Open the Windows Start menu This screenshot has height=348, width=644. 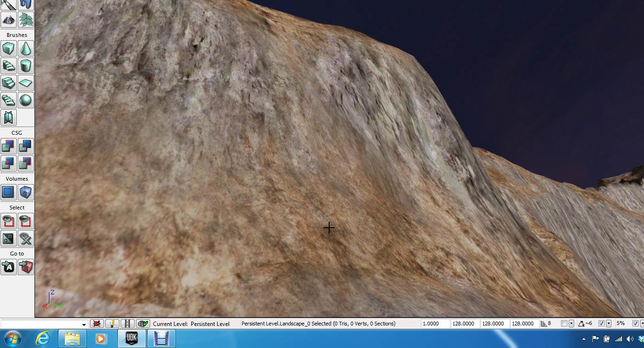(x=13, y=338)
